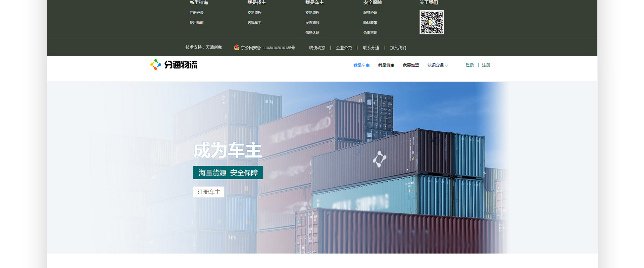This screenshot has height=268, width=644.
Task: Open the 我是货主 nav tab
Action: coord(386,65)
